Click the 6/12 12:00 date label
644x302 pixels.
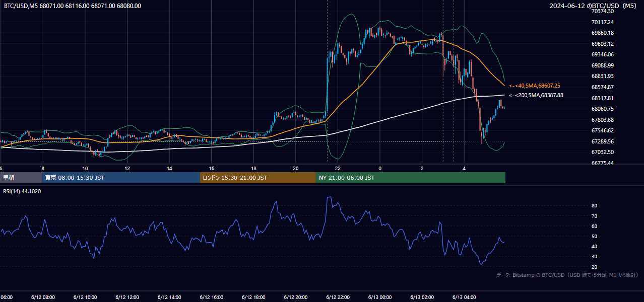[x=127, y=297]
